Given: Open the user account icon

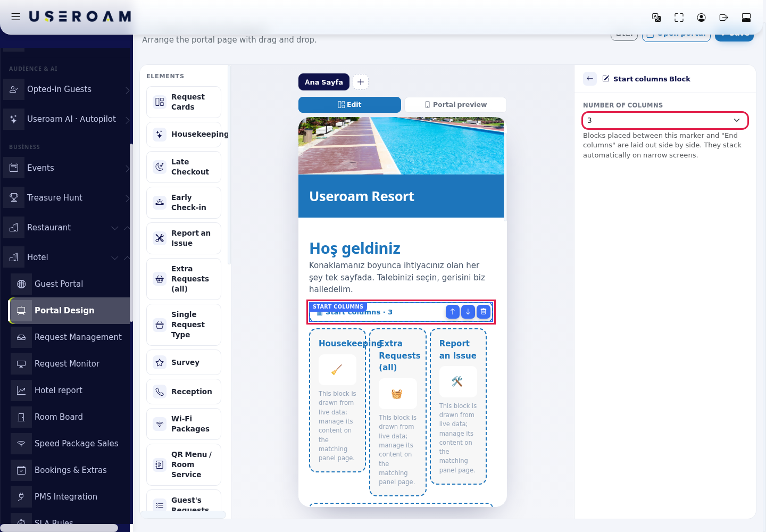Looking at the screenshot, I should (701, 18).
